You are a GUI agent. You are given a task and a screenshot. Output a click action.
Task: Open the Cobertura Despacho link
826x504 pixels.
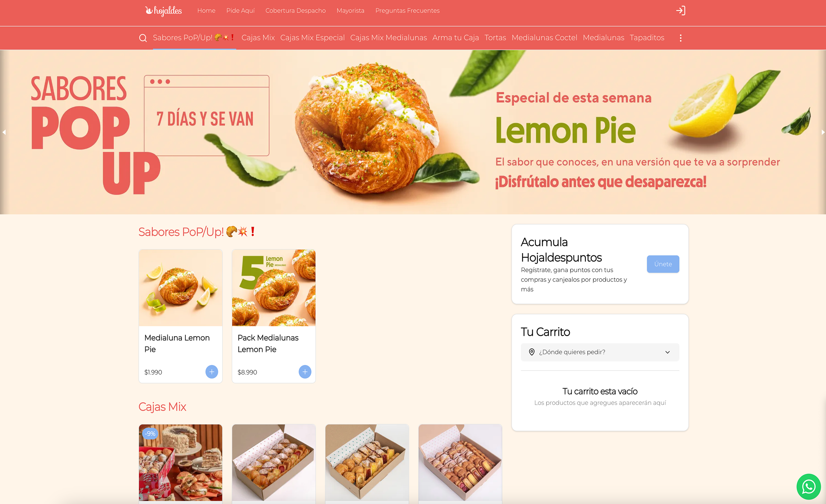pyautogui.click(x=296, y=10)
